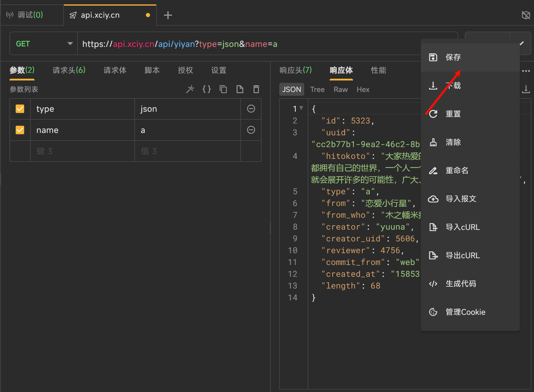This screenshot has height=392, width=534.
Task: Select the 响应体 response body tab
Action: click(x=341, y=70)
